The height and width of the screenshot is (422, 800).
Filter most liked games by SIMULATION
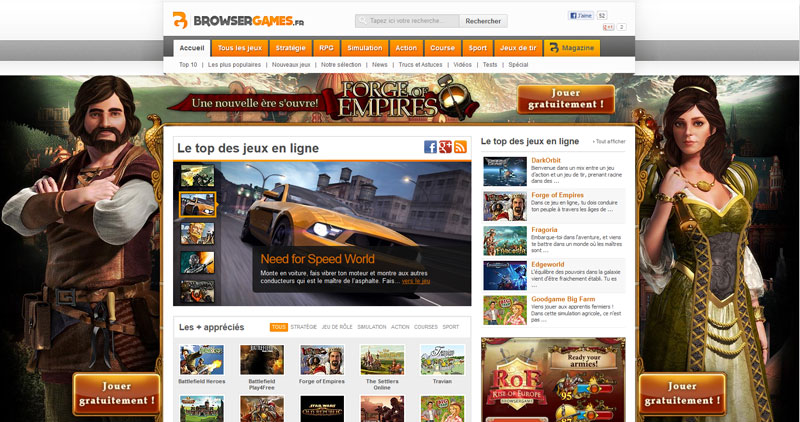372,327
